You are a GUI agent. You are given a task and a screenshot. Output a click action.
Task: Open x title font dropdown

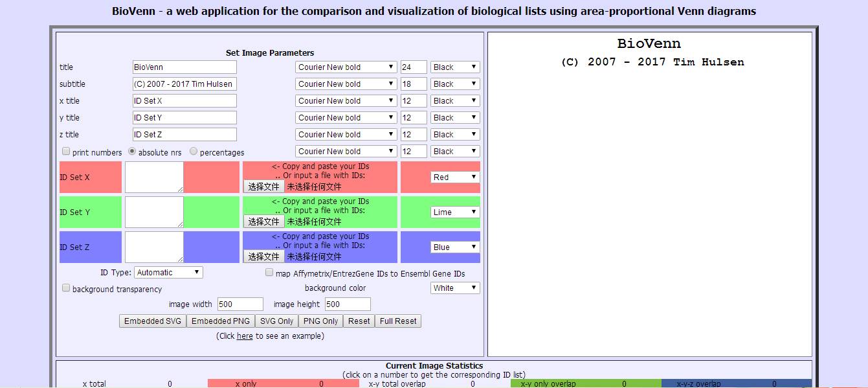click(346, 100)
